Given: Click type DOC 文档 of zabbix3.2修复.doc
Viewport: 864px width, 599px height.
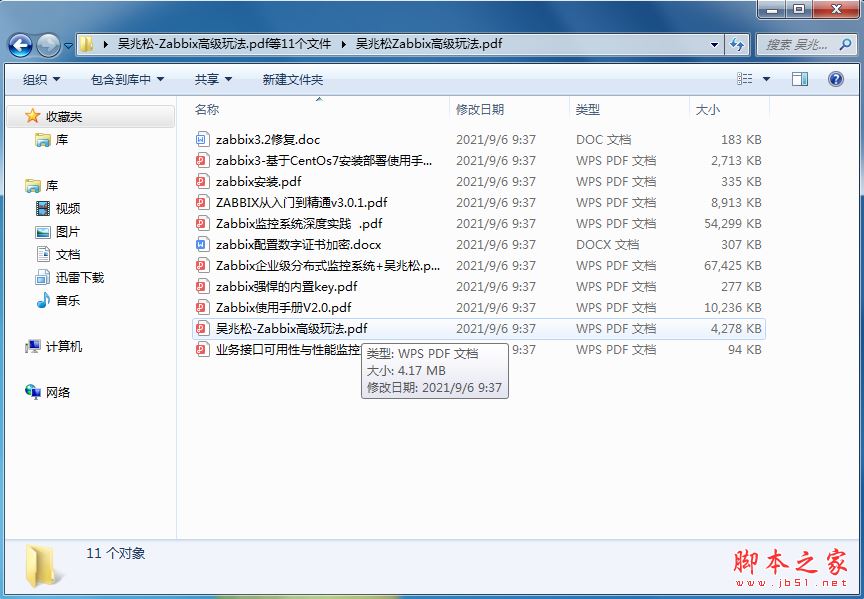Looking at the screenshot, I should pyautogui.click(x=603, y=140).
